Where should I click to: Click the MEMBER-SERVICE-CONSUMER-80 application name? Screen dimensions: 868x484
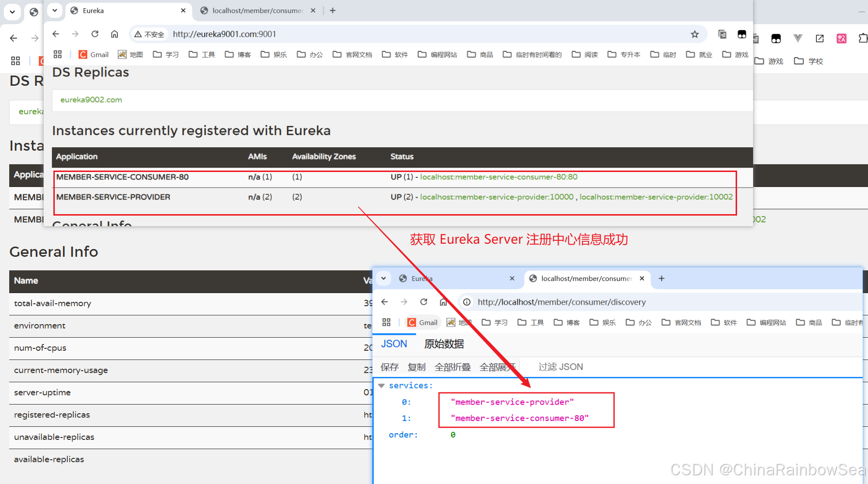(x=122, y=177)
